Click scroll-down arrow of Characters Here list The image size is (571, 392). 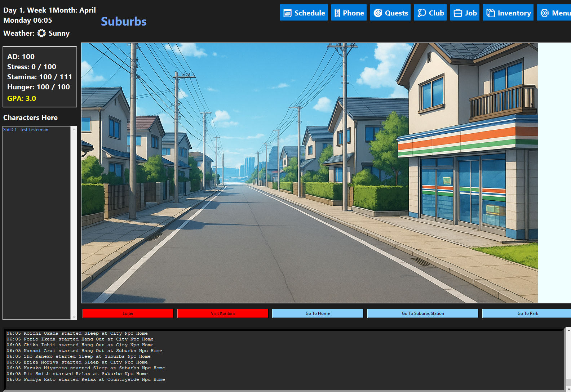[74, 317]
